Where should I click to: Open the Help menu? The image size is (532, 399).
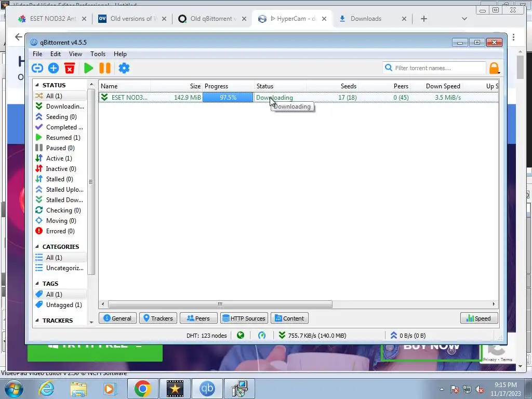pos(120,54)
